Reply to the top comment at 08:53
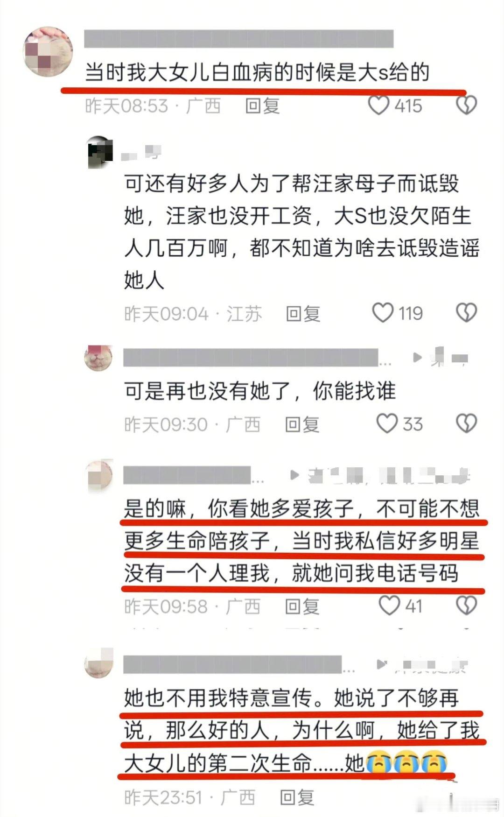This screenshot has height=817, width=504. [x=262, y=106]
